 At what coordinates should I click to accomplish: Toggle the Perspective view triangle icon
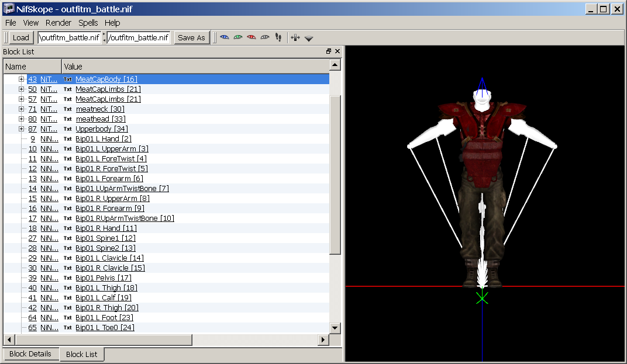point(309,39)
